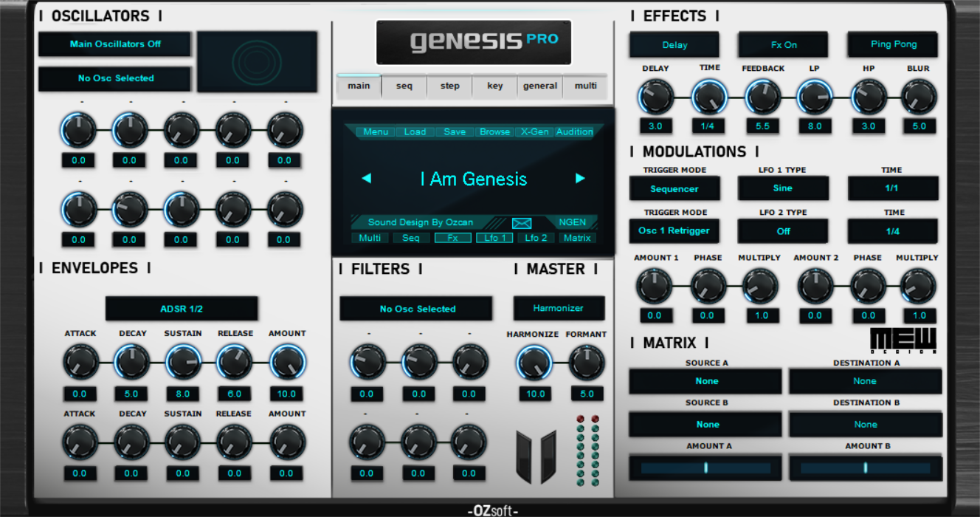The image size is (980, 517).
Task: Open LFO 1 TYPE Sine dropdown
Action: coord(783,188)
